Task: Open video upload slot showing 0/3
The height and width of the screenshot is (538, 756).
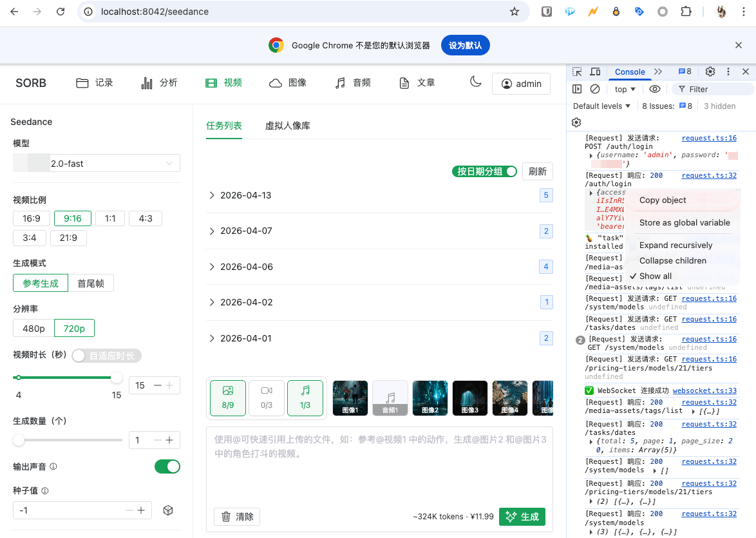Action: (x=267, y=398)
